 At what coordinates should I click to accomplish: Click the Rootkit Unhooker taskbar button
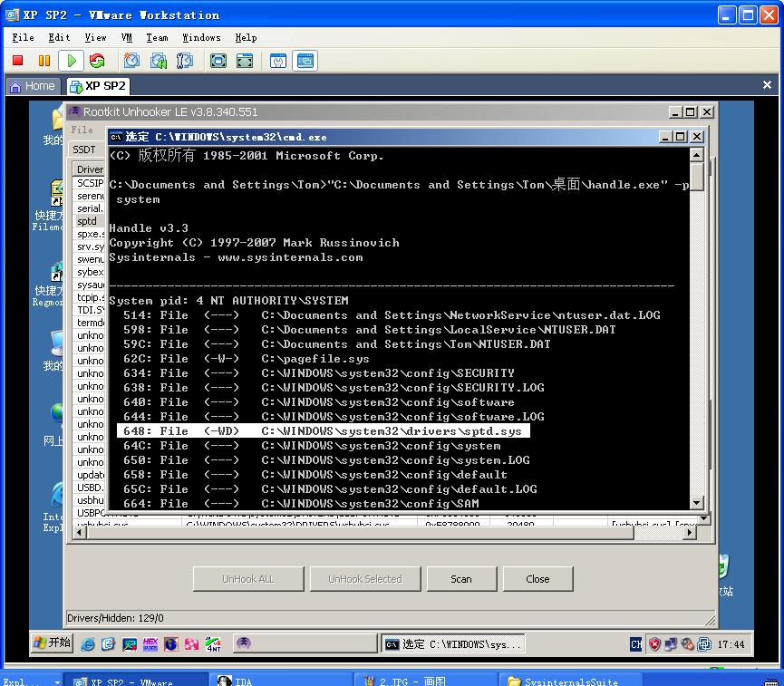pos(305,643)
